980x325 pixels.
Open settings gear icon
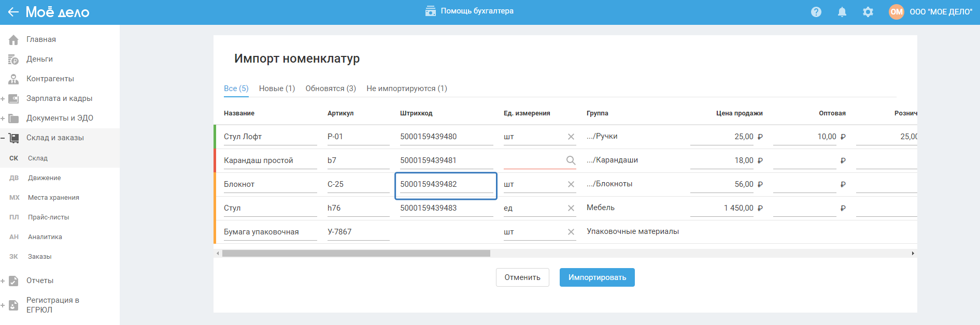pos(868,12)
